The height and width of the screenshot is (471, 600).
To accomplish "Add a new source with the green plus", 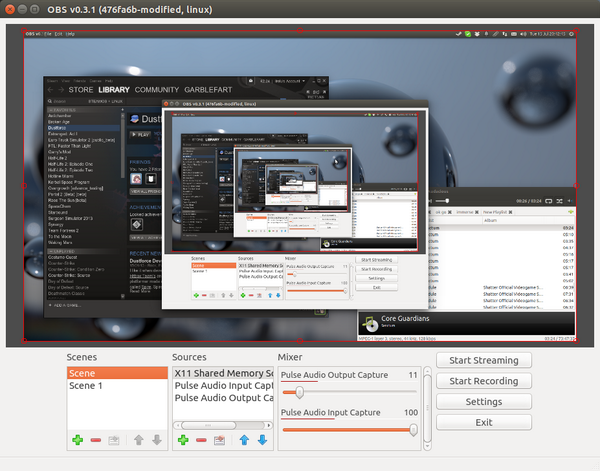I will coord(183,440).
